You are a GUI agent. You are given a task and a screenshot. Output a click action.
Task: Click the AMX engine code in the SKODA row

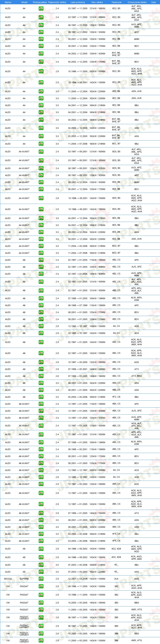136,579
